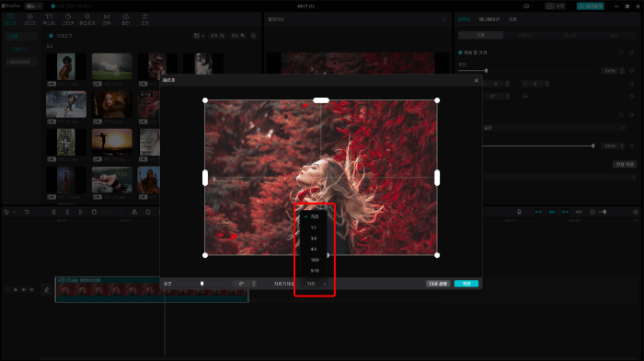Image resolution: width=644 pixels, height=361 pixels.
Task: Select thumbnail of woman in snow
Action: click(66, 104)
